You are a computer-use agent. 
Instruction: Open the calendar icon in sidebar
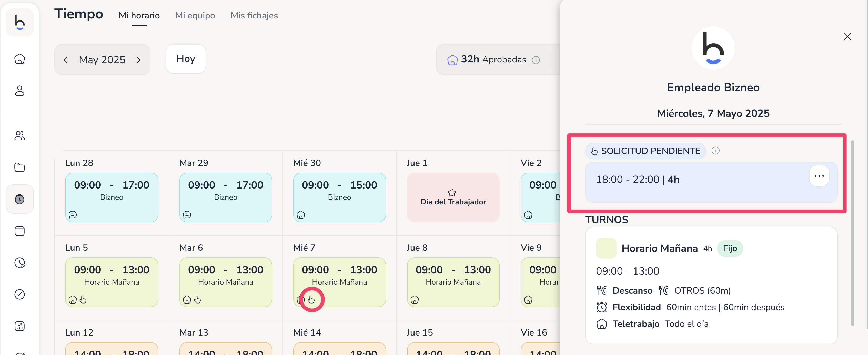click(x=19, y=231)
